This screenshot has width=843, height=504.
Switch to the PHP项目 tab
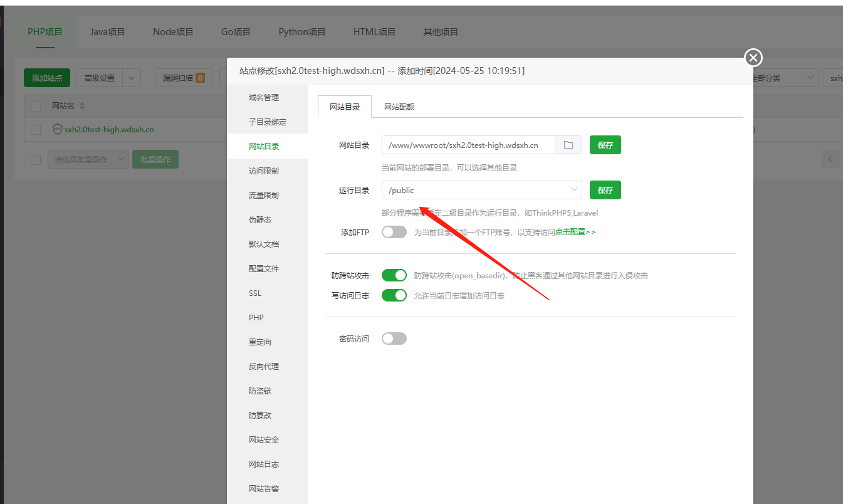tap(45, 32)
